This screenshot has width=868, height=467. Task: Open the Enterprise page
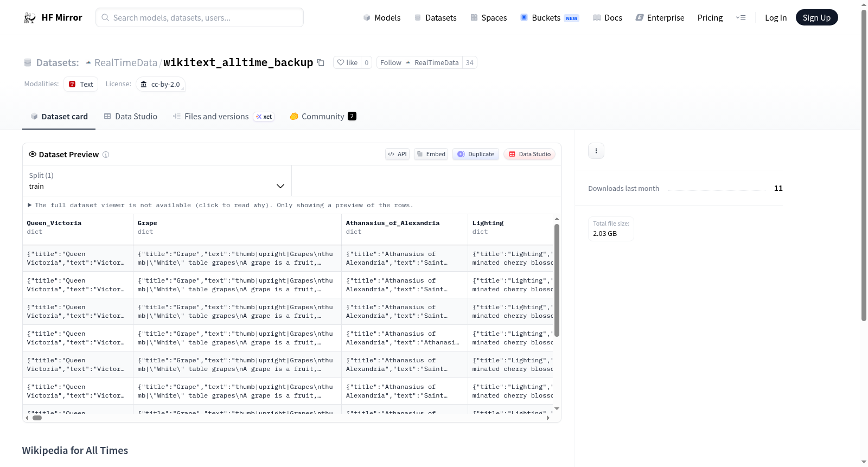[660, 17]
